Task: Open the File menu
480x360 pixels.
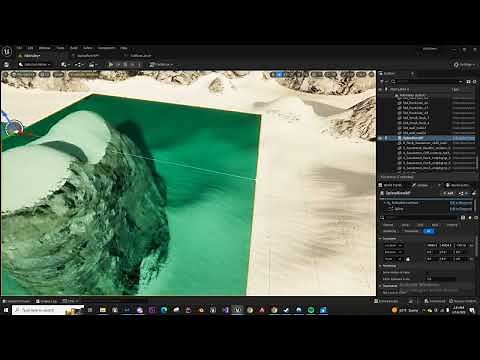Action: click(x=19, y=48)
